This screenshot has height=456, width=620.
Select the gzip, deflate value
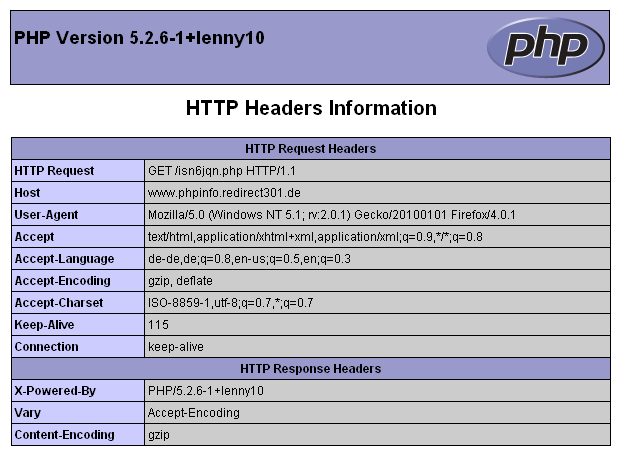(x=180, y=281)
